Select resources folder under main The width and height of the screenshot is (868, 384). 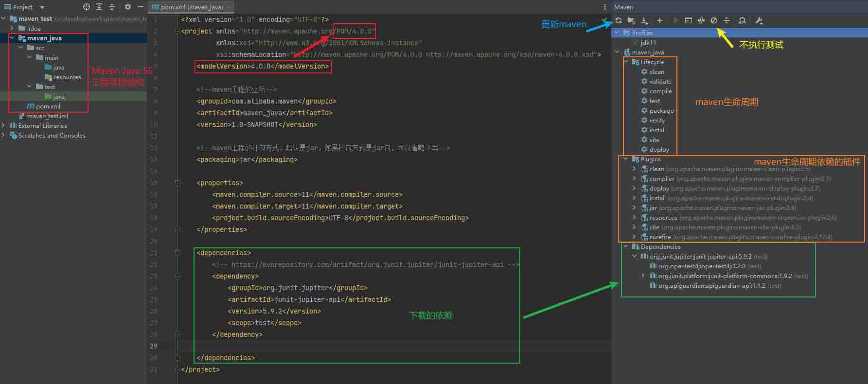point(63,77)
